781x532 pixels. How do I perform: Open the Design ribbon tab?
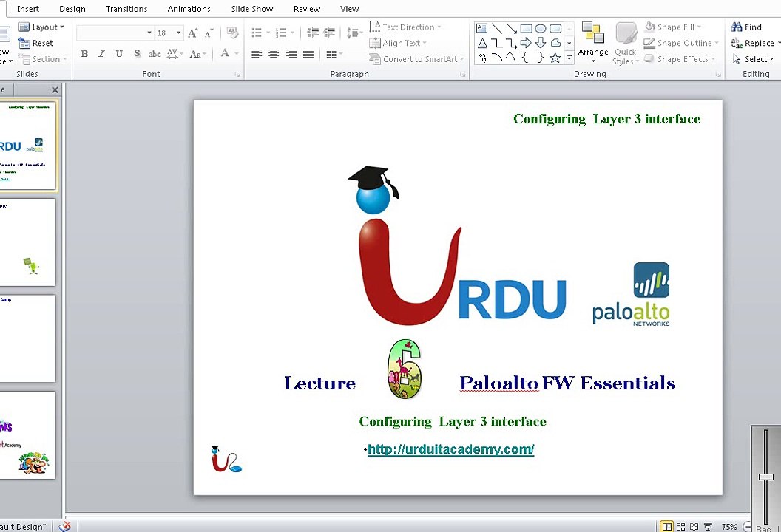(x=72, y=9)
